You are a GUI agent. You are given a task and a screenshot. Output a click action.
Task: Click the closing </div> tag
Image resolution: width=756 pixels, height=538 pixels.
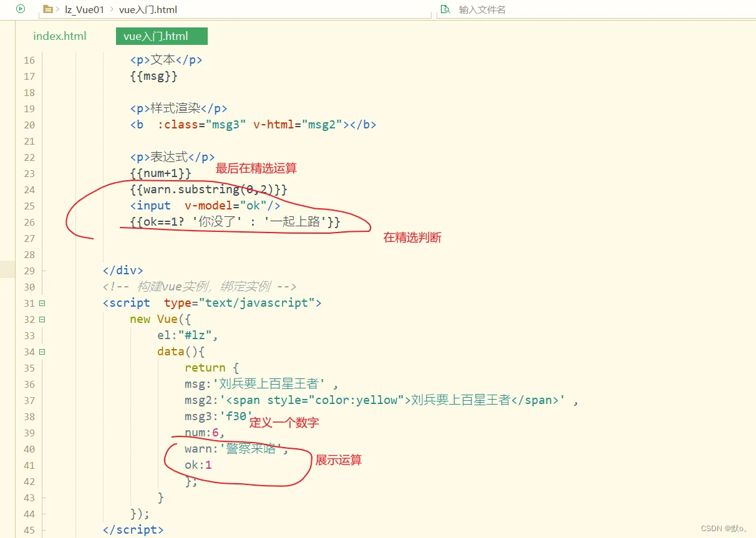123,271
